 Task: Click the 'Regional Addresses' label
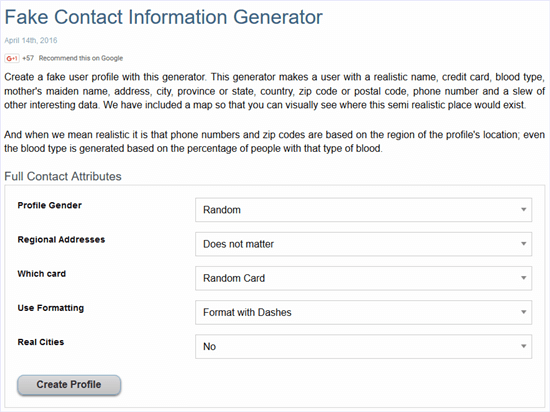[x=61, y=239]
